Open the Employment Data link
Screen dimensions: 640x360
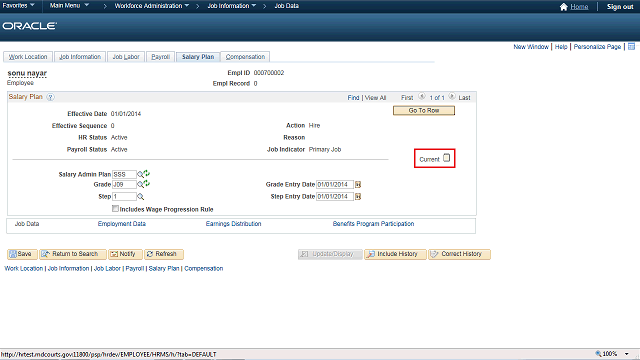pos(122,224)
